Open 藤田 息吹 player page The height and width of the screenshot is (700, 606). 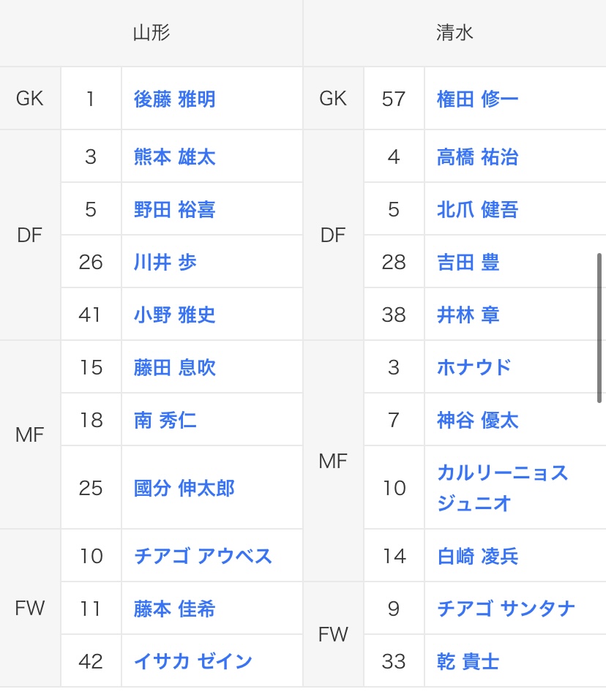174,368
